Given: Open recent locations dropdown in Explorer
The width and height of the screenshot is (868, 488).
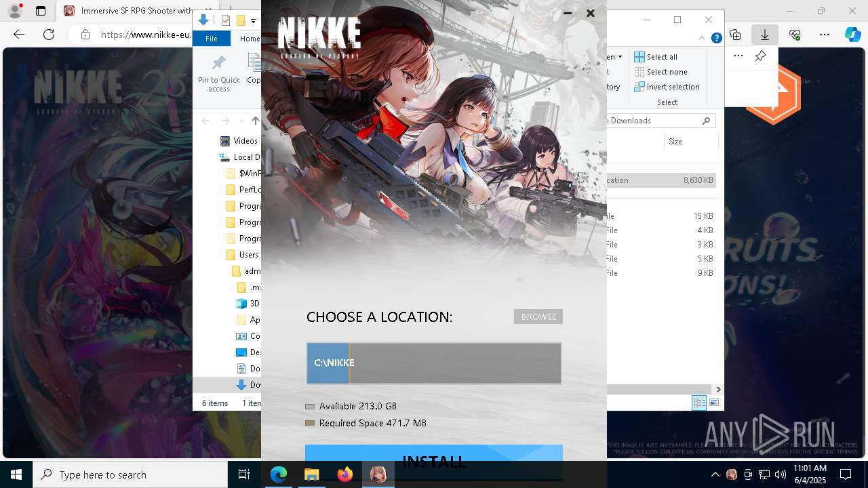Looking at the screenshot, I should pyautogui.click(x=241, y=121).
